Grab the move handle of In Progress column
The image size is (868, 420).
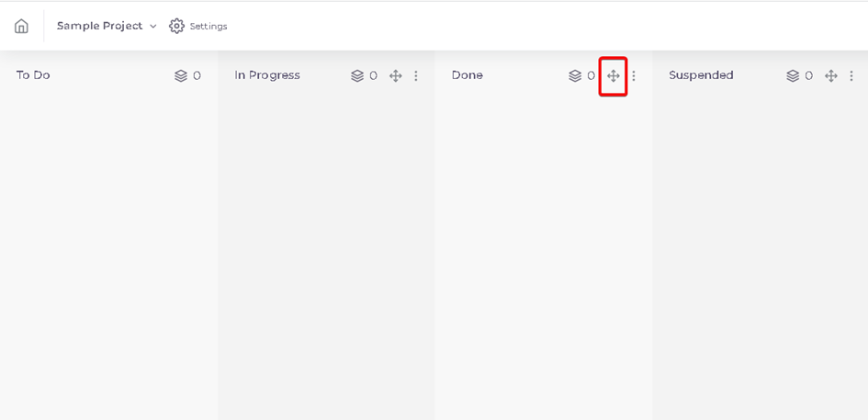[x=395, y=76]
